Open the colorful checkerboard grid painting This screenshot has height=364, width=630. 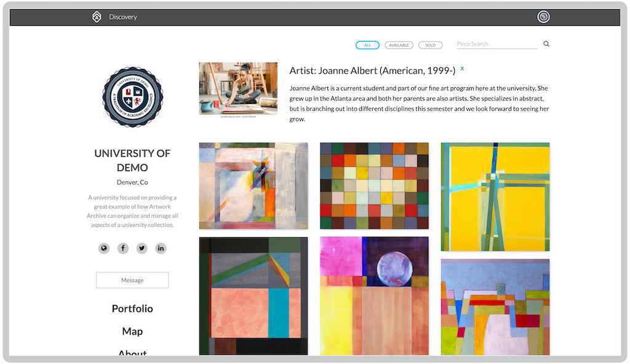374,186
